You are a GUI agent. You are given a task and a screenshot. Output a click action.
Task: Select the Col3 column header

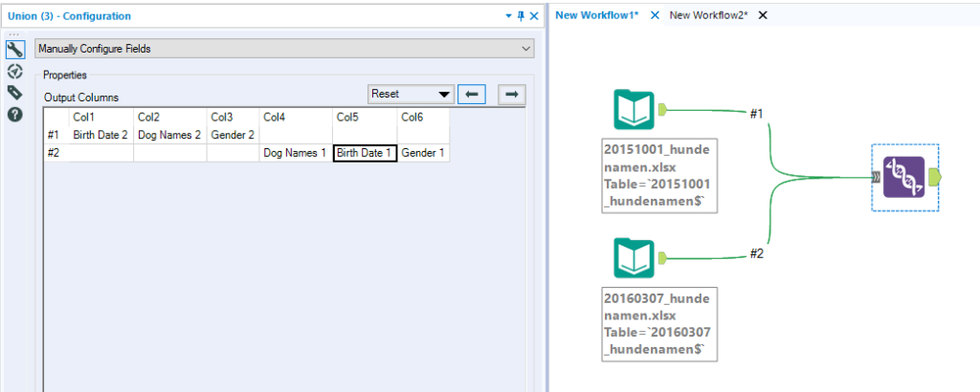pyautogui.click(x=233, y=117)
